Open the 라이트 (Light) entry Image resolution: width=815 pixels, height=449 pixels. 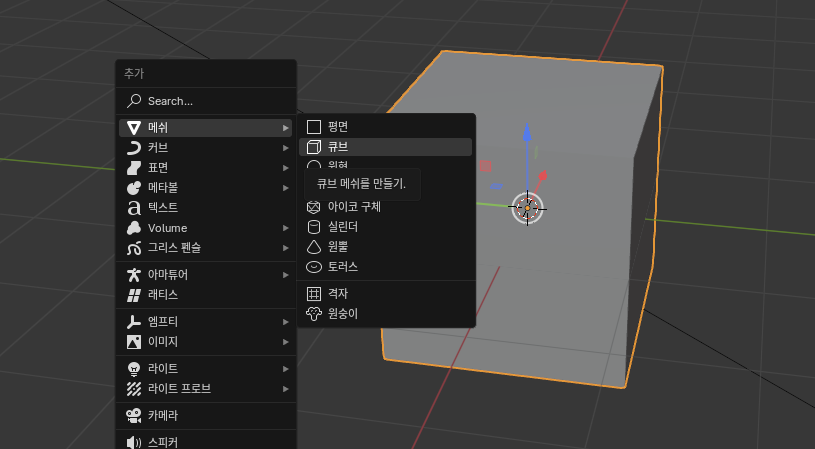click(206, 369)
